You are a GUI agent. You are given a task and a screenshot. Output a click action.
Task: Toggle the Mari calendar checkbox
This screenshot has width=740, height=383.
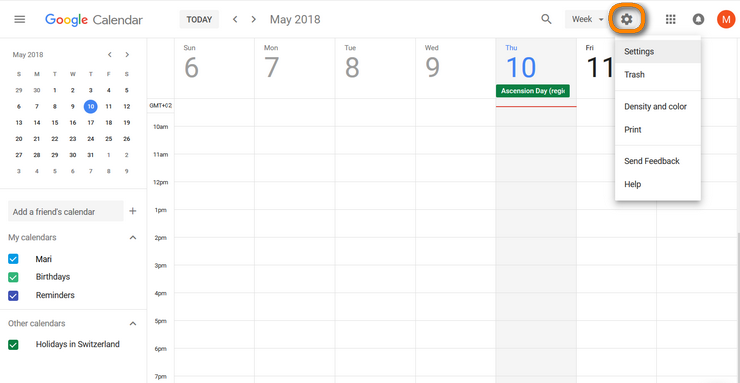coord(13,259)
